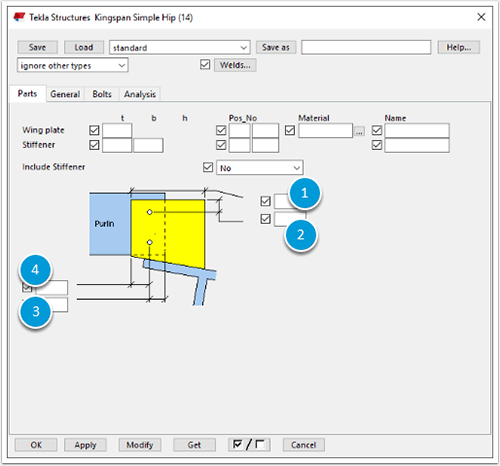This screenshot has width=500, height=466.
Task: Open the standard settings dropdown
Action: point(180,48)
